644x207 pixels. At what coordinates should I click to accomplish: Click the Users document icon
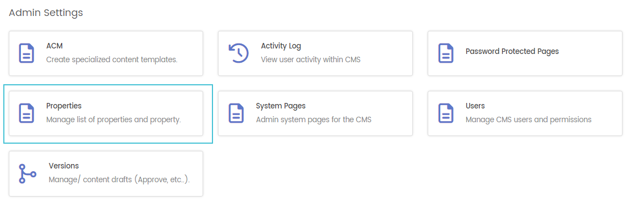(446, 113)
